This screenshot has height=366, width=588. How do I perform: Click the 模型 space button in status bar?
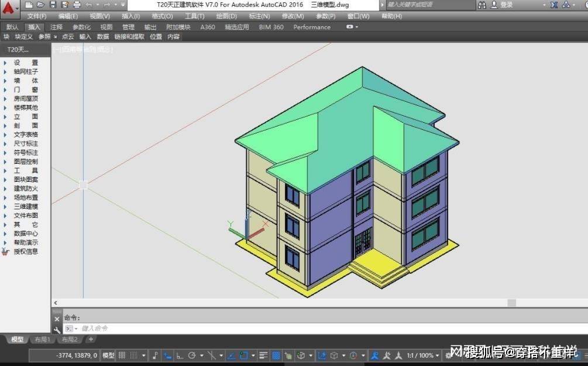(108, 355)
